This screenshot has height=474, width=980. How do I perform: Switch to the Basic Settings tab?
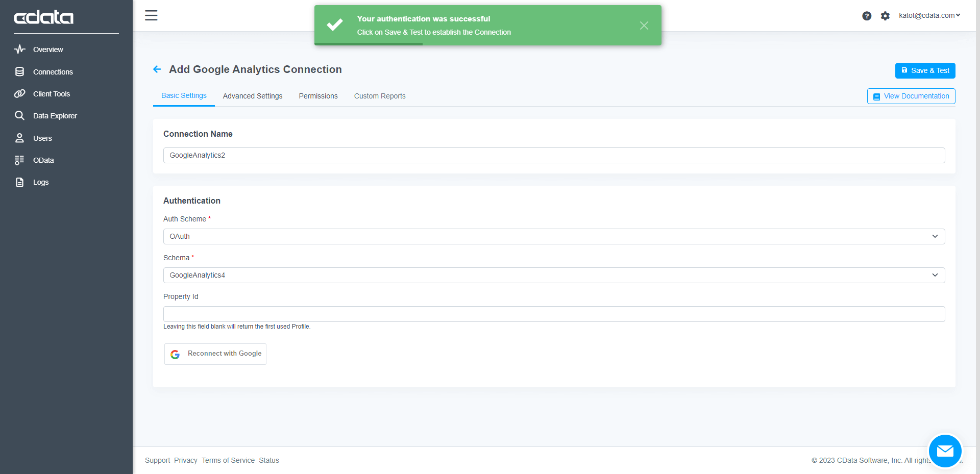(184, 95)
